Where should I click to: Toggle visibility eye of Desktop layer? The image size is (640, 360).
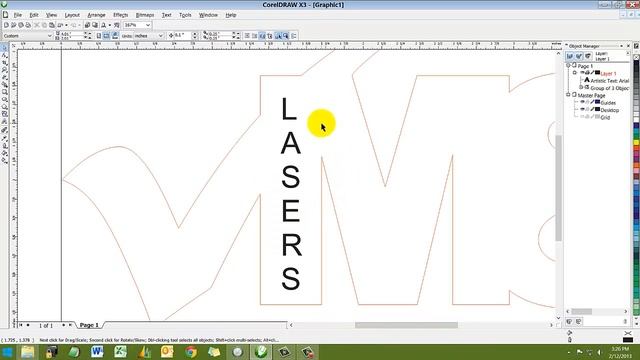[582, 110]
